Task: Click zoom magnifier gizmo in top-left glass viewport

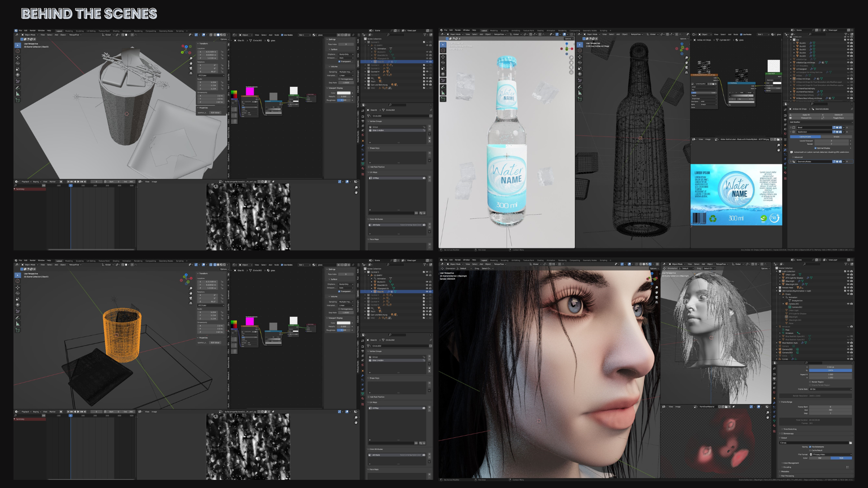Action: [x=191, y=58]
